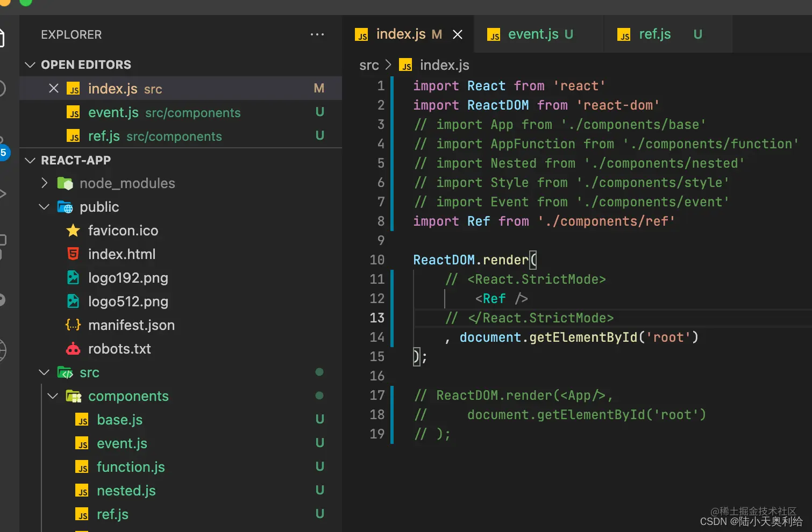812x532 pixels.
Task: Close index.js tab with X button
Action: click(458, 34)
